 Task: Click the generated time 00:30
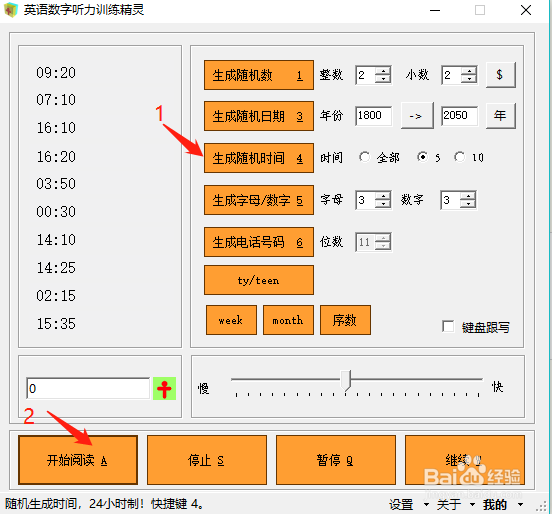click(x=56, y=212)
